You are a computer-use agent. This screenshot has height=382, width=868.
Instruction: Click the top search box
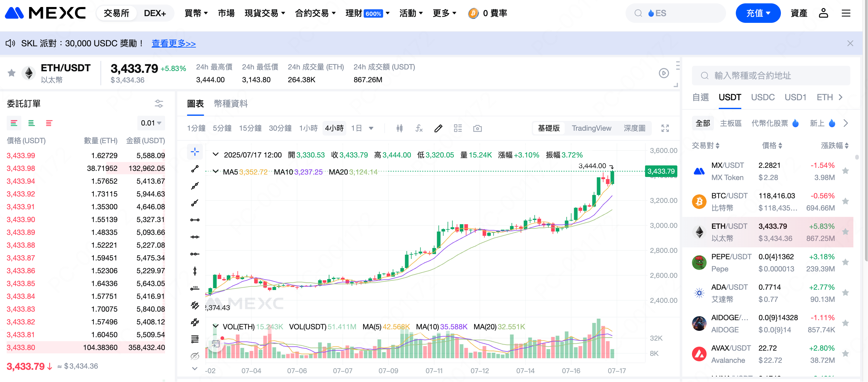[676, 13]
